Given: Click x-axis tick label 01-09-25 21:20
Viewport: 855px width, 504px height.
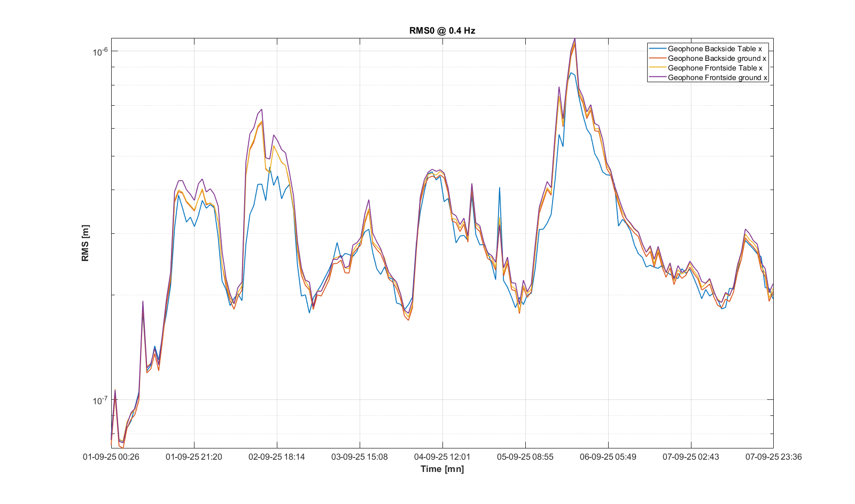Looking at the screenshot, I should point(194,457).
